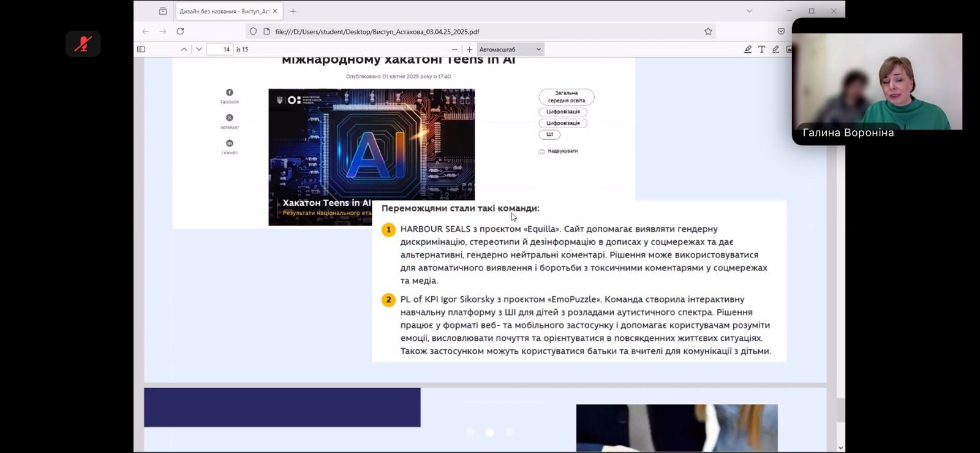Toggle the PDF sidebar panel
980x453 pixels.
[x=141, y=50]
